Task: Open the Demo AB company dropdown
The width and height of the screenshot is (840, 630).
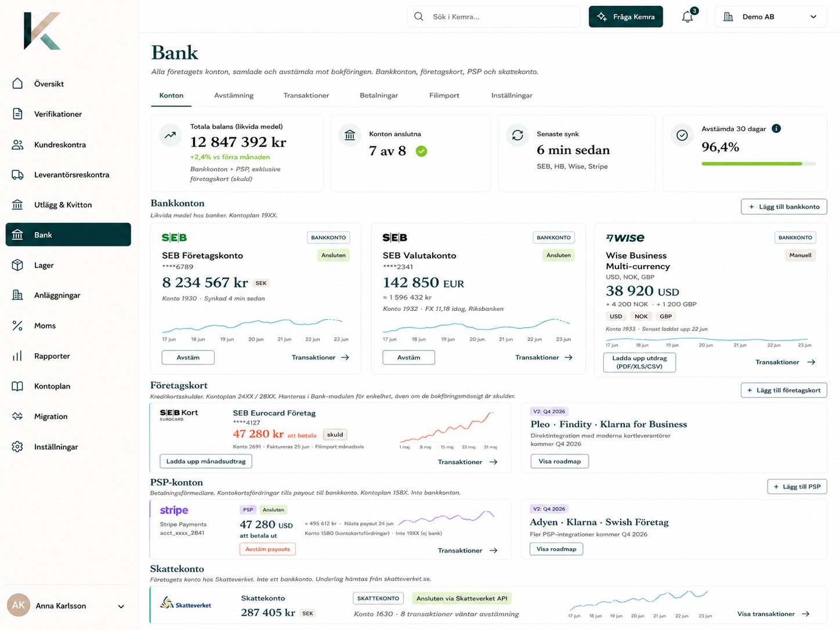Action: tap(770, 17)
